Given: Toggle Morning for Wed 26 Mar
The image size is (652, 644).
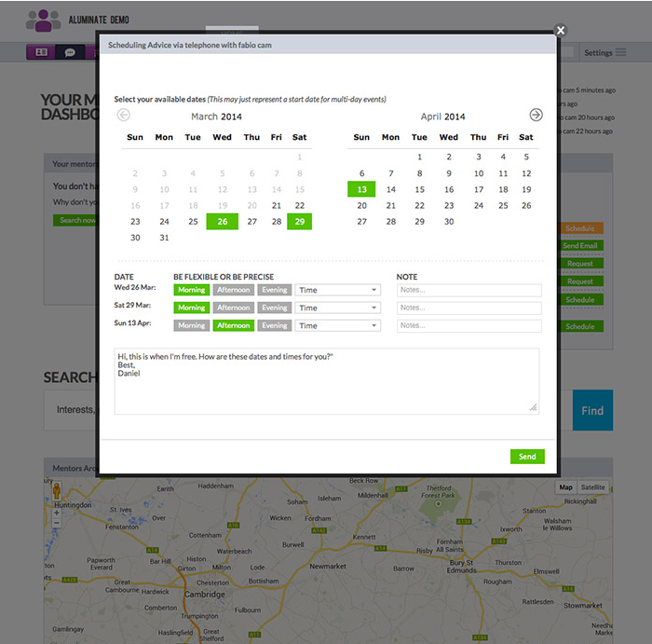Looking at the screenshot, I should tap(191, 290).
